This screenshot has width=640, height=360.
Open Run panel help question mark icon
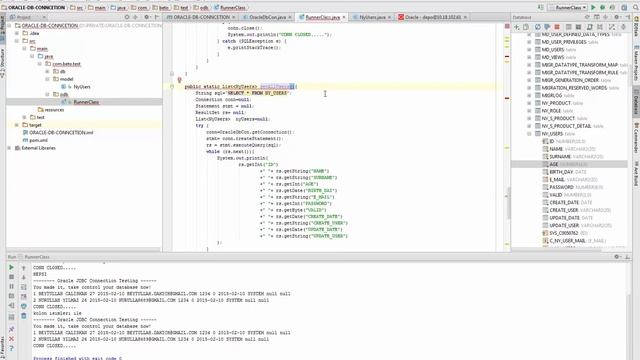(x=11, y=349)
